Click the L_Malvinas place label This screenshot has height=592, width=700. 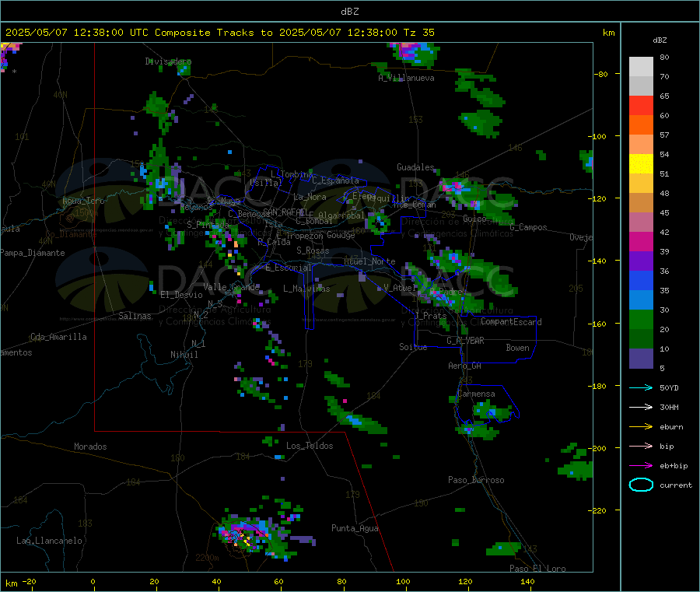(306, 289)
